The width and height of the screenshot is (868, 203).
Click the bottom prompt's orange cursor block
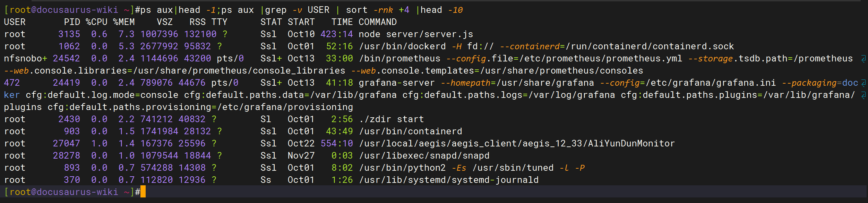(143, 192)
